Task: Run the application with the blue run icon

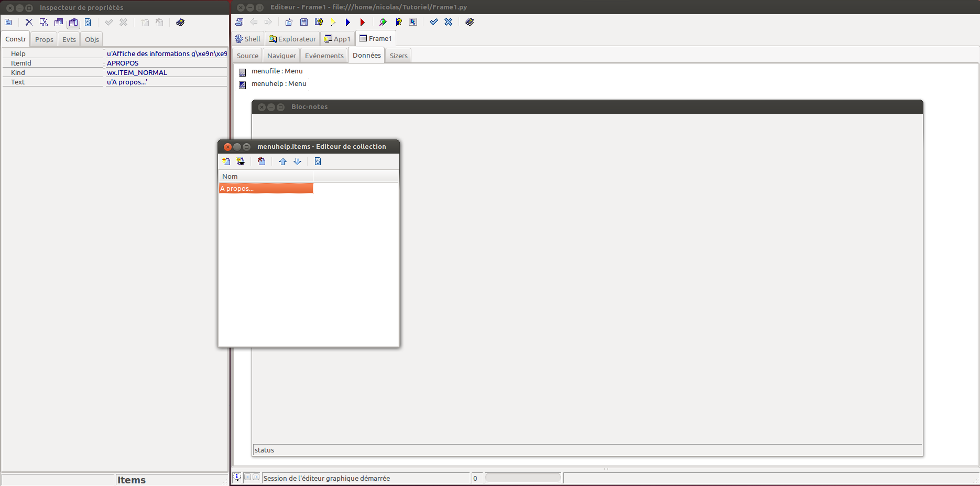Action: point(347,22)
